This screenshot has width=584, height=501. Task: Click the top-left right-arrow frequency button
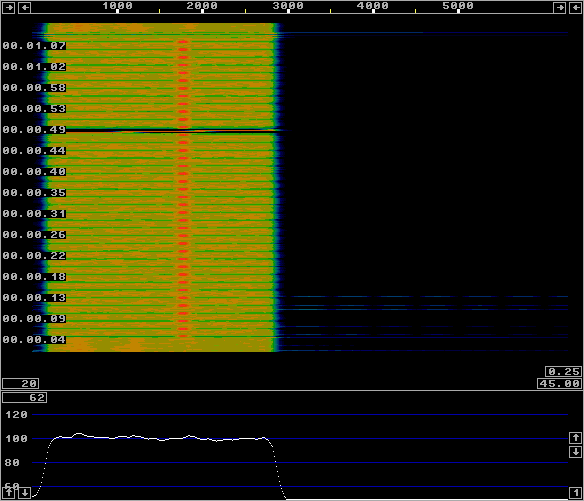8,7
